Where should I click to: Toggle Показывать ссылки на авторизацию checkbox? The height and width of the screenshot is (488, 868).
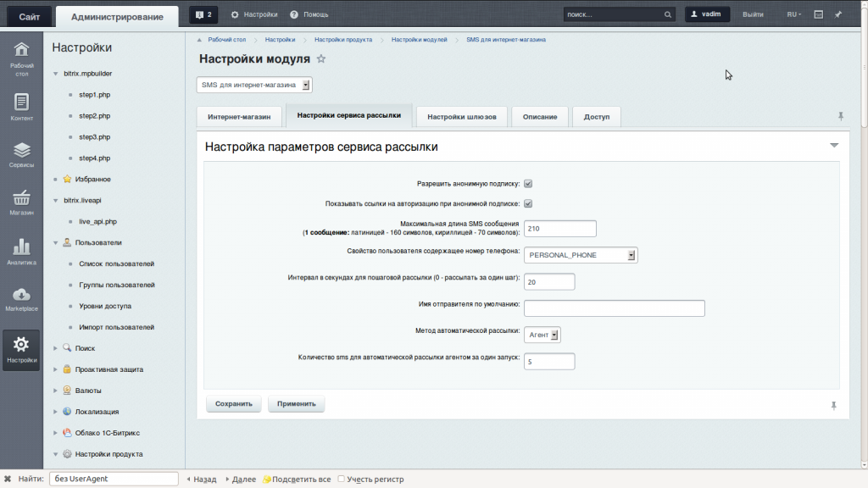click(528, 203)
